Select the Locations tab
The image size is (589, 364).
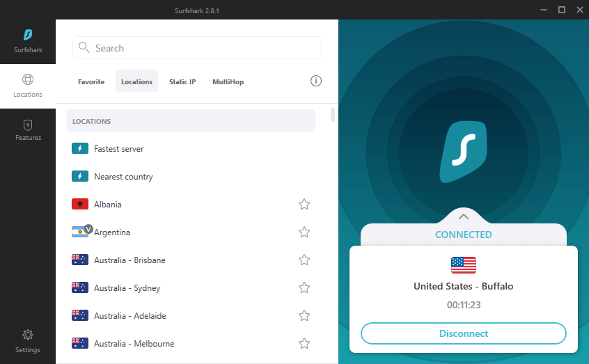coord(136,81)
